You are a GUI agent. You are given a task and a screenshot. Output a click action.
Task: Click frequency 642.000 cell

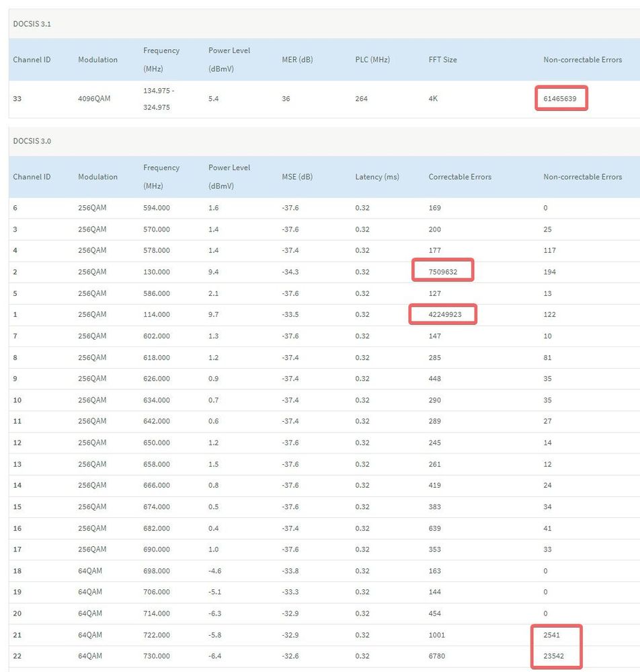pos(157,421)
